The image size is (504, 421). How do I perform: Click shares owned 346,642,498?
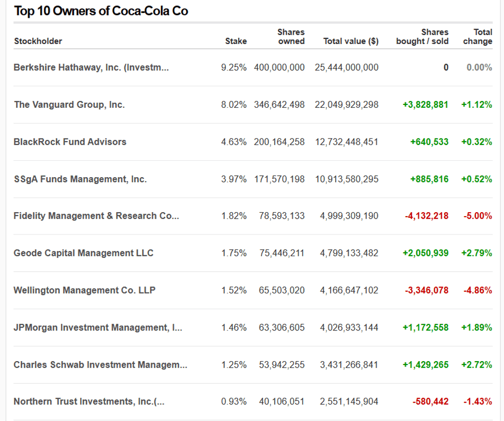coord(279,105)
